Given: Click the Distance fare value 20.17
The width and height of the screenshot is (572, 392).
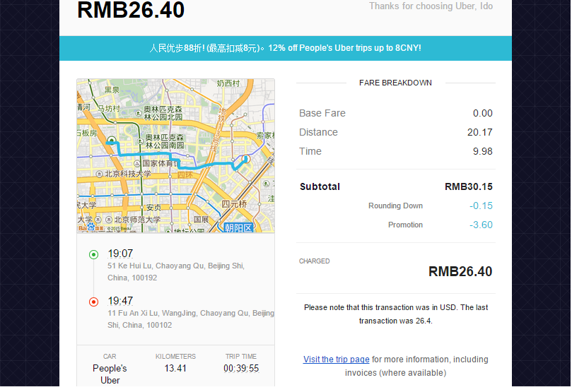Looking at the screenshot, I should (x=479, y=132).
